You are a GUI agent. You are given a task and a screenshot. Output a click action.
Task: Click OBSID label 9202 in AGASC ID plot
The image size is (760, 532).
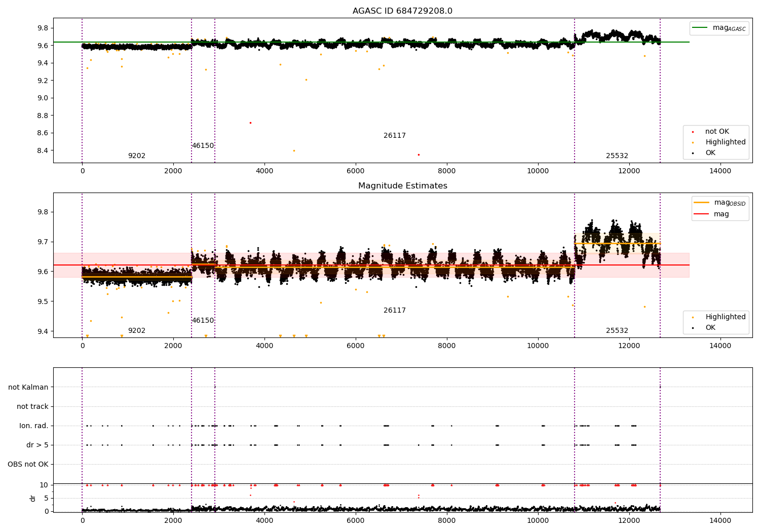[137, 156]
